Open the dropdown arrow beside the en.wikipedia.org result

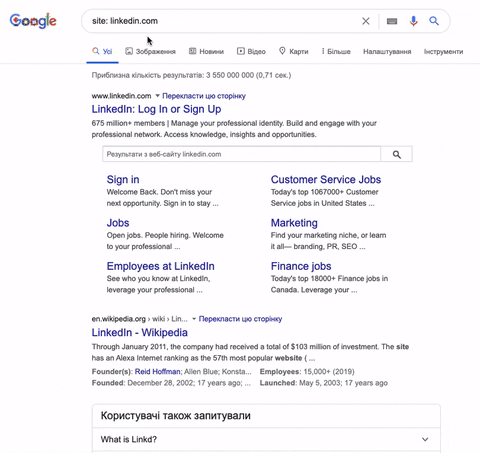[x=194, y=319]
